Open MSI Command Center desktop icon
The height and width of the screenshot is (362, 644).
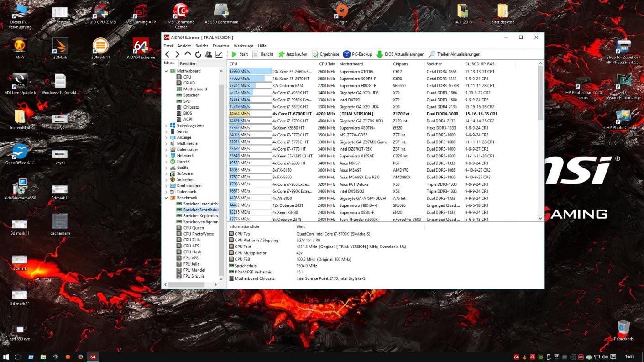(x=181, y=16)
